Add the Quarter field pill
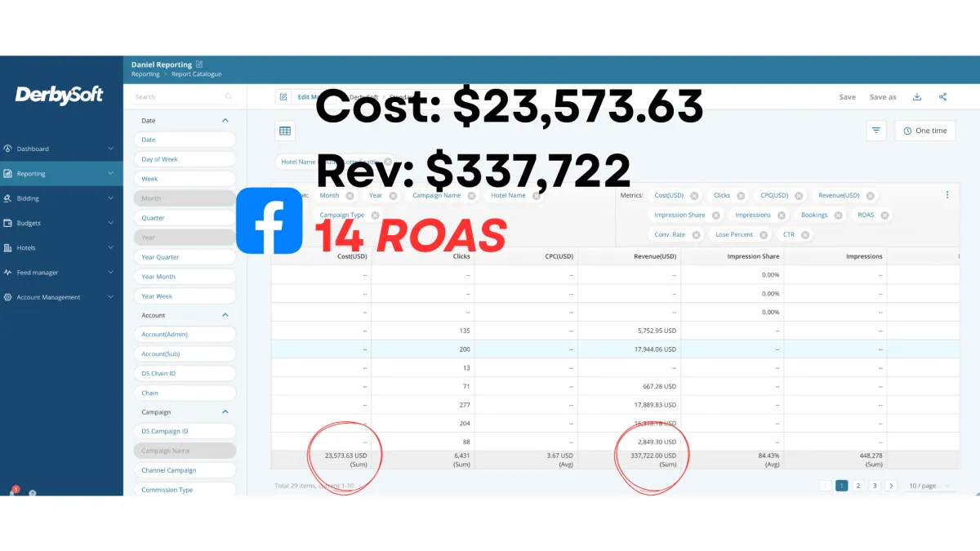Viewport: 980px width, 551px height. point(185,218)
